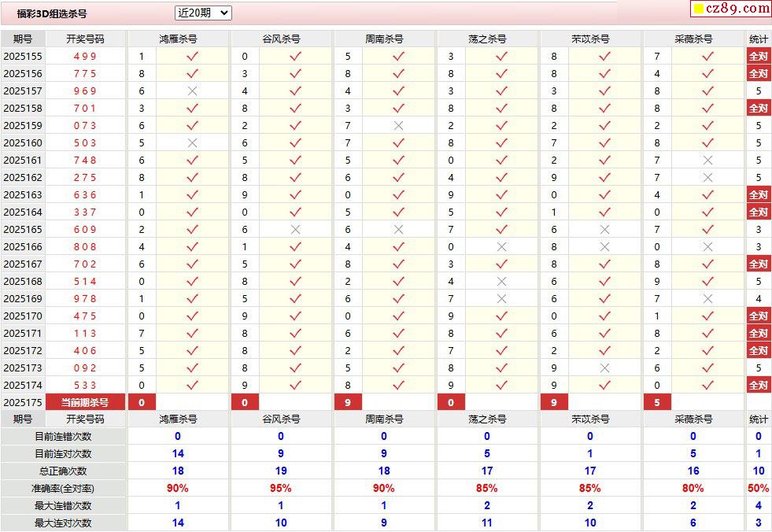The width and height of the screenshot is (772, 532).
Task: Click the 全对 badge in row 2025156
Action: pos(758,73)
